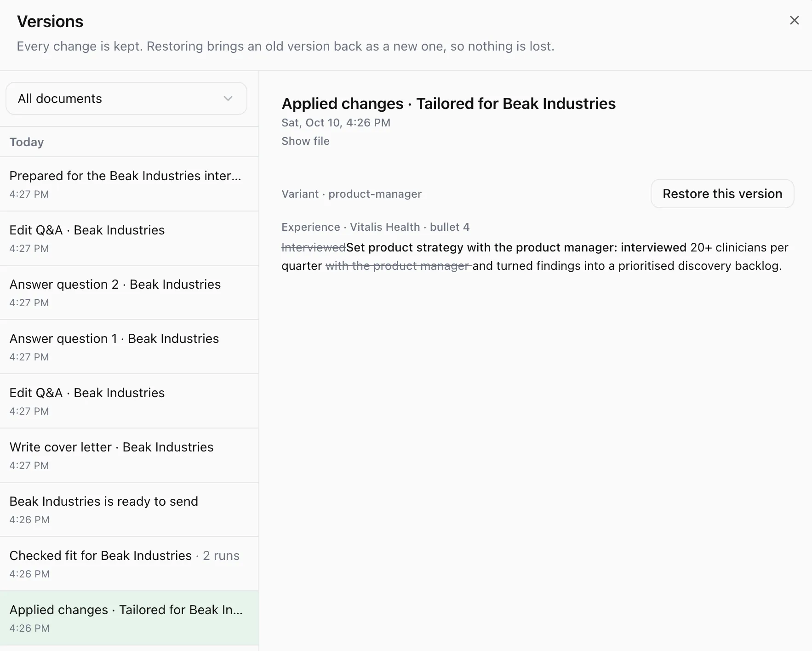Click the Versions dialog title
The image size is (812, 651).
pos(50,22)
